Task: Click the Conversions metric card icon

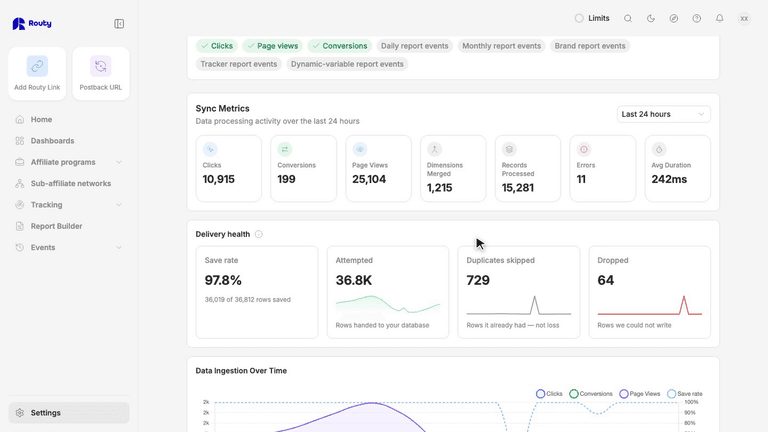Action: [x=285, y=149]
